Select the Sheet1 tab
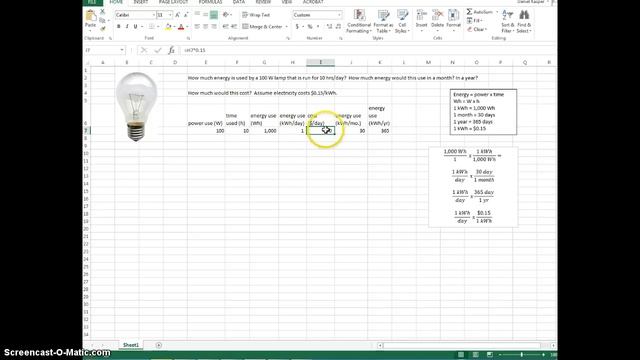640x360 pixels. click(131, 345)
